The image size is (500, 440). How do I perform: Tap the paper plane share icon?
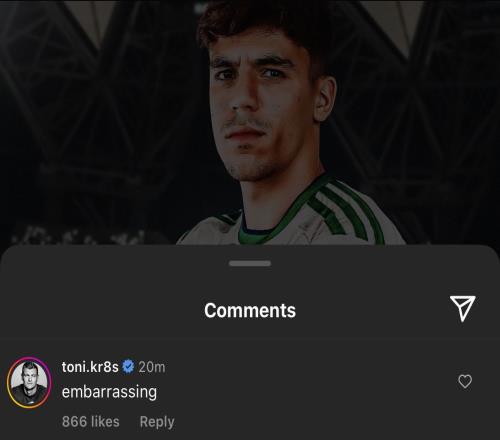pos(463,309)
